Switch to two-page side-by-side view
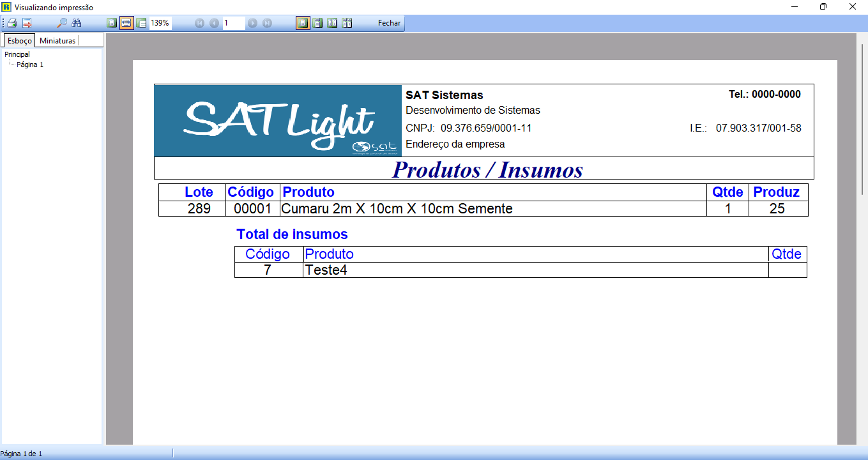Viewport: 868px width, 460px height. pyautogui.click(x=332, y=23)
